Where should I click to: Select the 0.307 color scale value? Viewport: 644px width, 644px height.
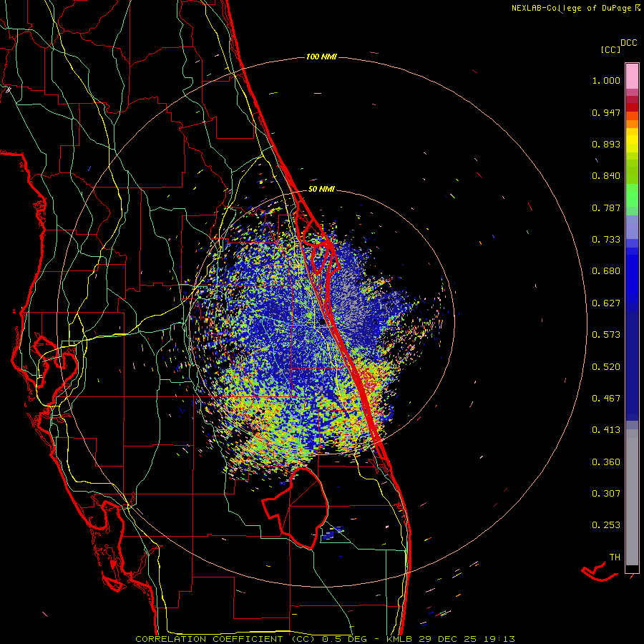coord(606,494)
